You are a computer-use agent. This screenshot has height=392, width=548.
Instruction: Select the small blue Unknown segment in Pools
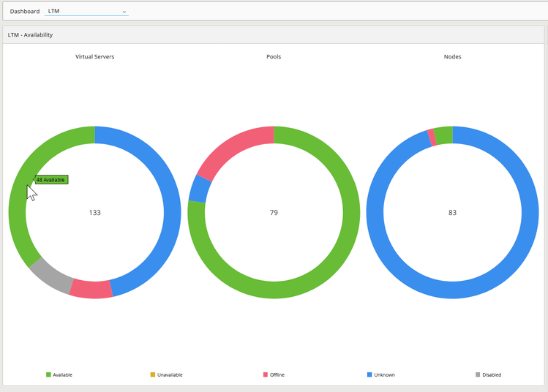(x=200, y=189)
